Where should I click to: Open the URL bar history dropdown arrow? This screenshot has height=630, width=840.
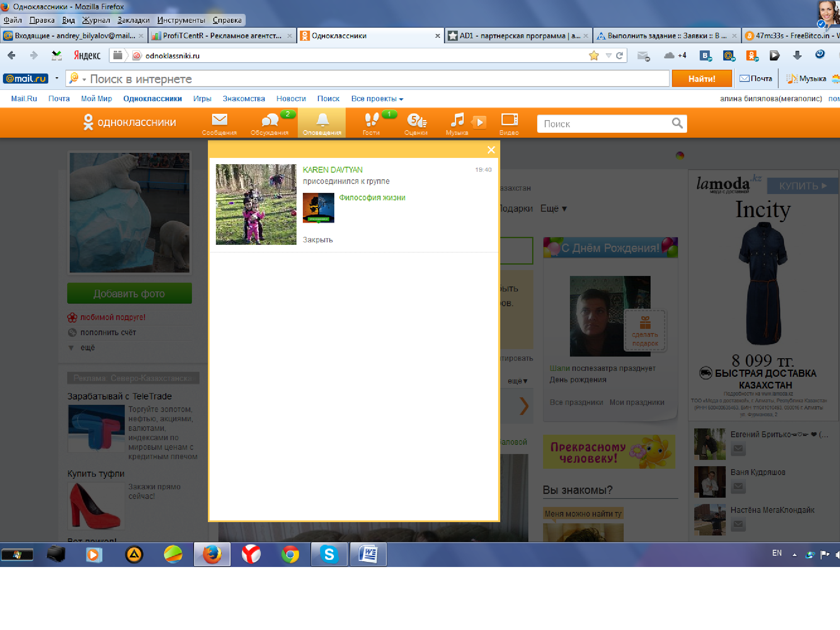pyautogui.click(x=608, y=55)
